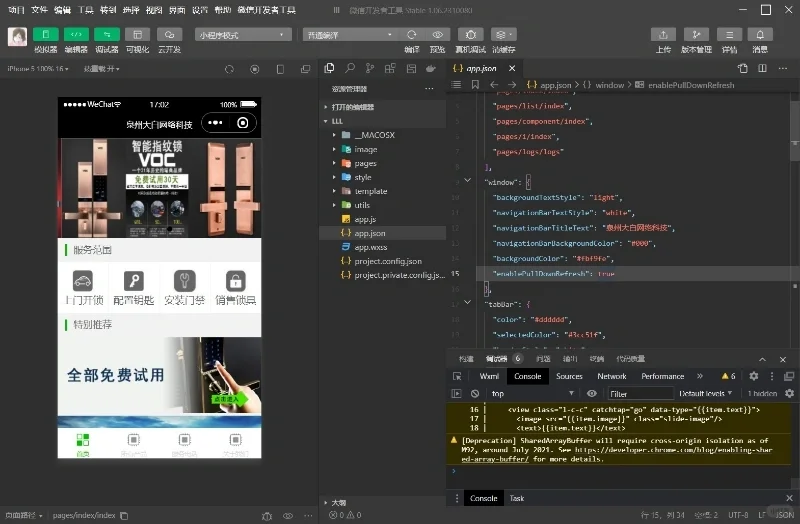
Task: Open the visualization tool icon
Action: click(x=137, y=34)
